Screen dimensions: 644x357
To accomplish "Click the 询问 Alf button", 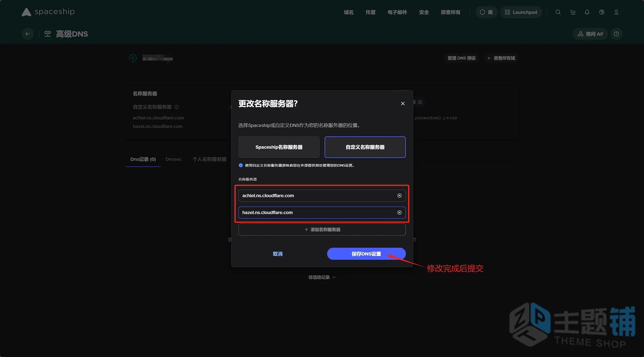I will [x=590, y=34].
